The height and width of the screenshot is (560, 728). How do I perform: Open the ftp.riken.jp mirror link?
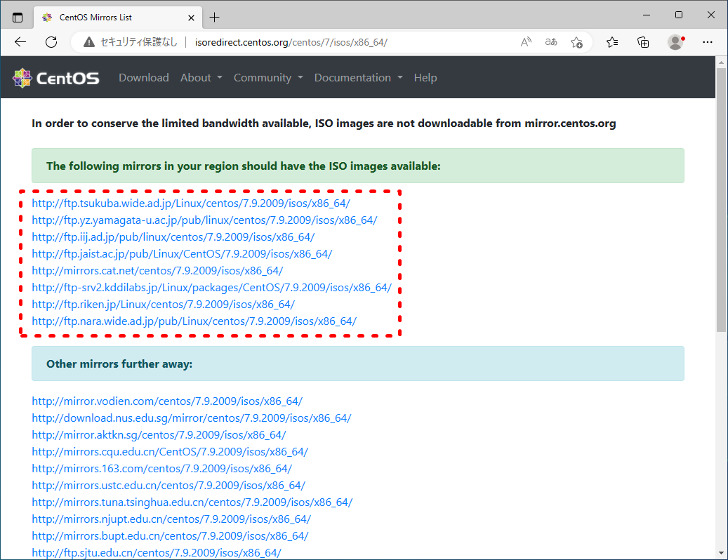[x=163, y=305]
